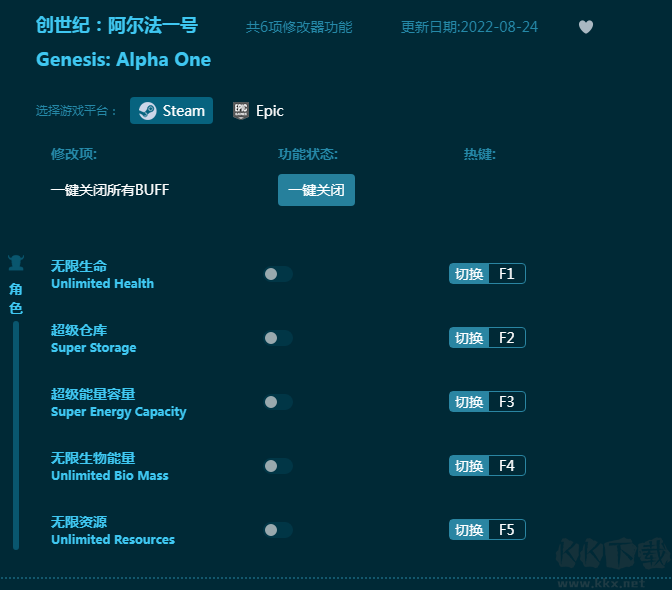The image size is (672, 590).
Task: Click the 超级仓库 label
Action: tap(79, 330)
